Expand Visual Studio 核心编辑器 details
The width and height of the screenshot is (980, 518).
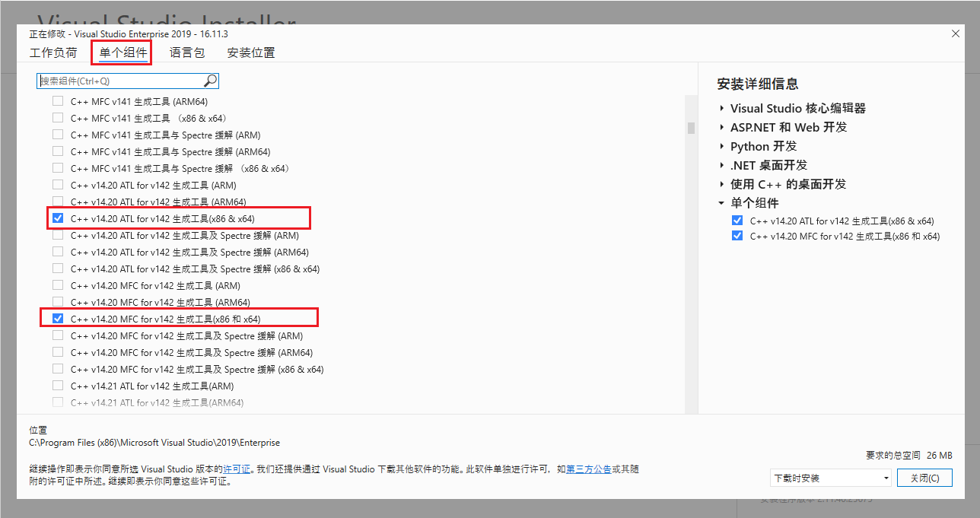click(721, 108)
